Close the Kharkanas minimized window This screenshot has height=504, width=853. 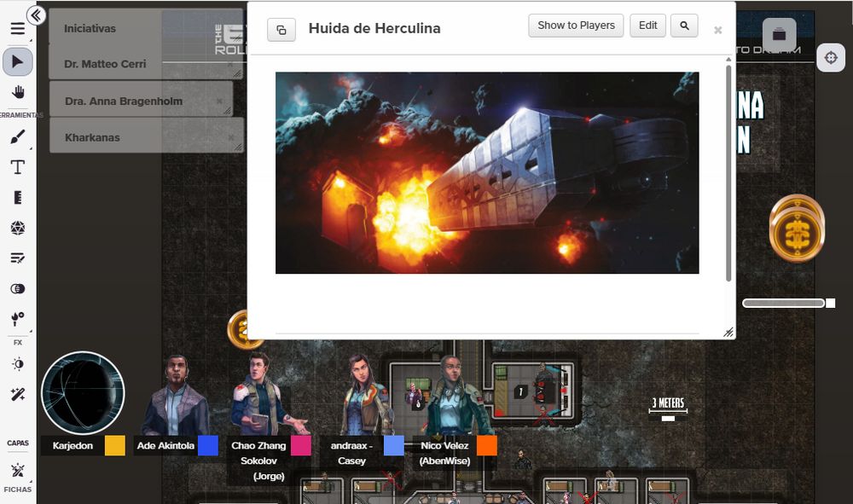pos(231,137)
